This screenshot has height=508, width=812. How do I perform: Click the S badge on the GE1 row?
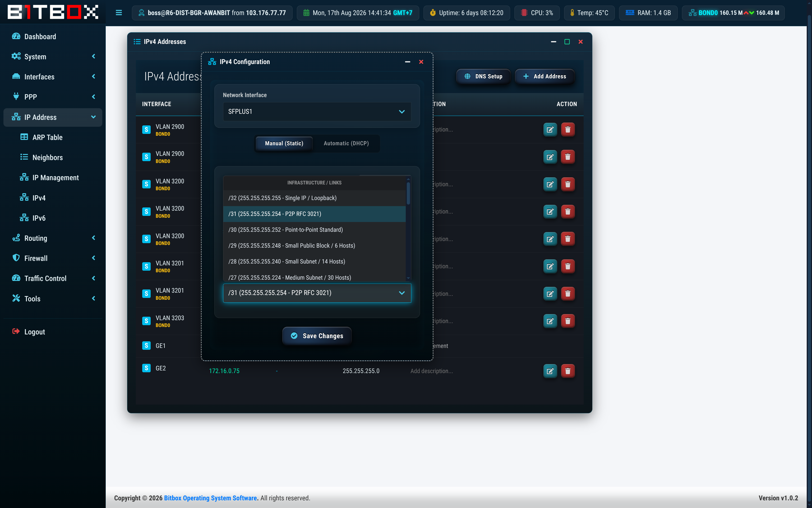146,345
